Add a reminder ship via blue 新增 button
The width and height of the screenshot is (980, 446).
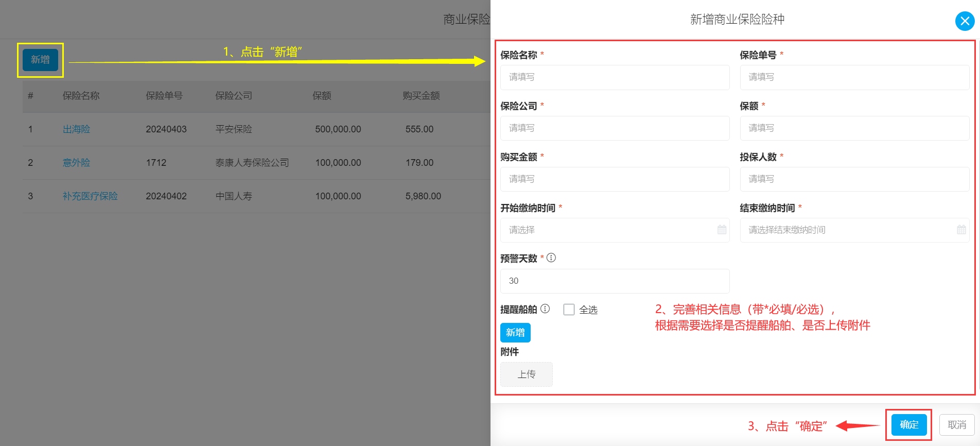515,333
